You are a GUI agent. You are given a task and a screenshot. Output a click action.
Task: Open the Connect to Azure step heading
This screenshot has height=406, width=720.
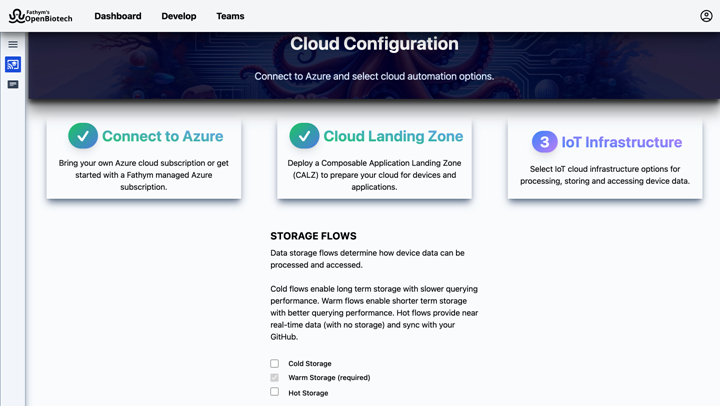163,136
